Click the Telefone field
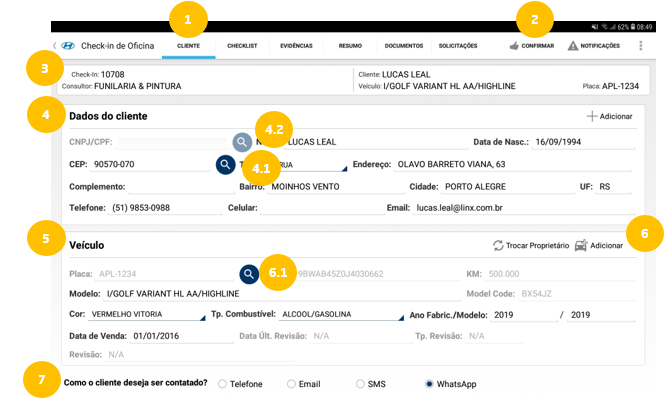This screenshot has width=667, height=402. pos(165,208)
